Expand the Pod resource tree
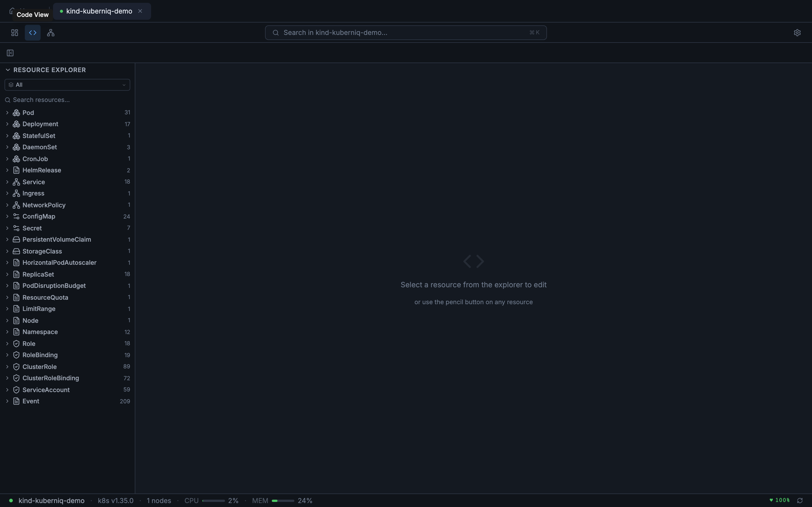Image resolution: width=812 pixels, height=507 pixels. click(7, 113)
